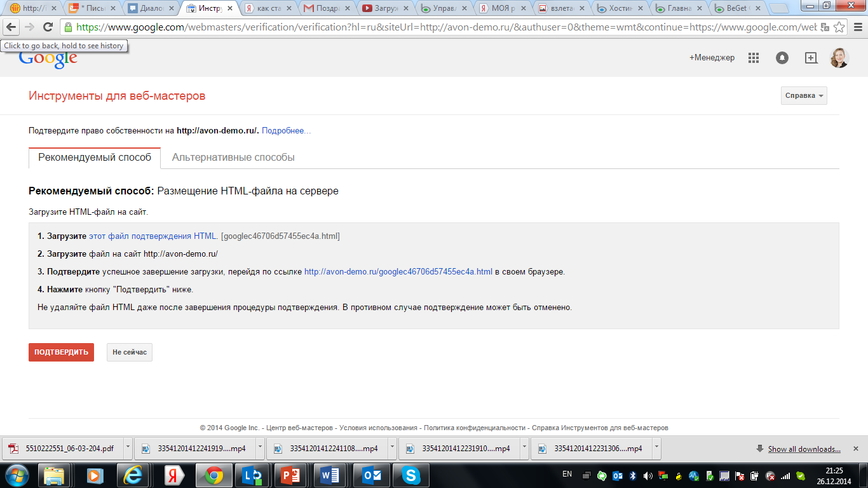Click the Не сейчас button
The height and width of the screenshot is (488, 868).
coord(130,352)
